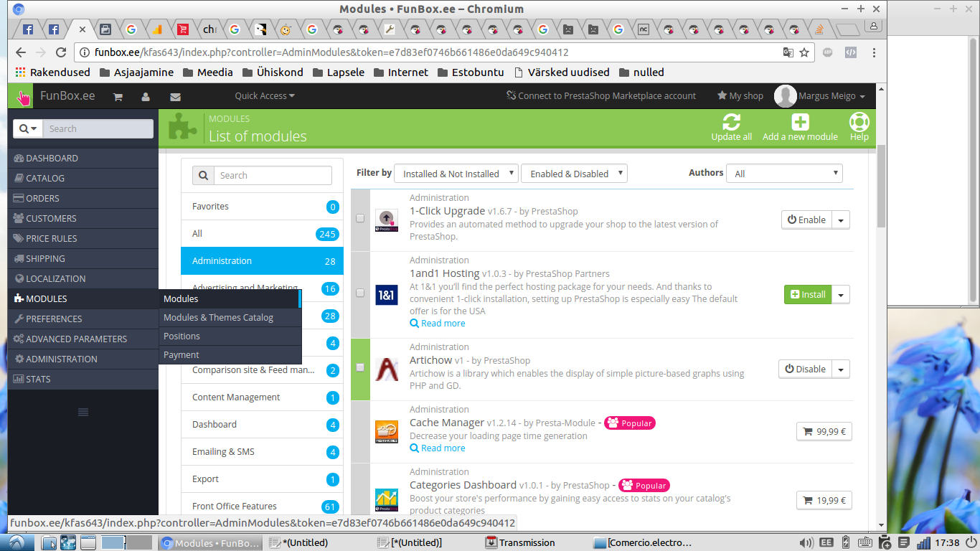Disable the Artichow module

805,369
